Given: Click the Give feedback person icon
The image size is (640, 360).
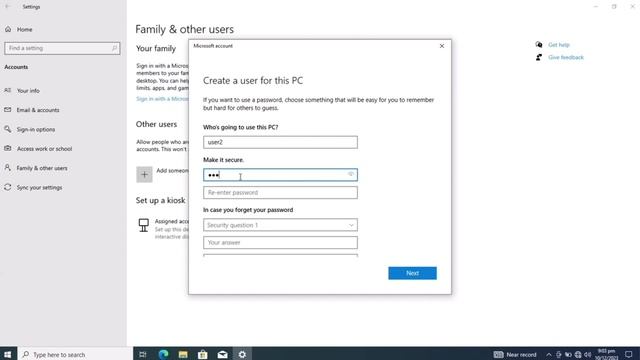Looking at the screenshot, I should click(x=539, y=57).
